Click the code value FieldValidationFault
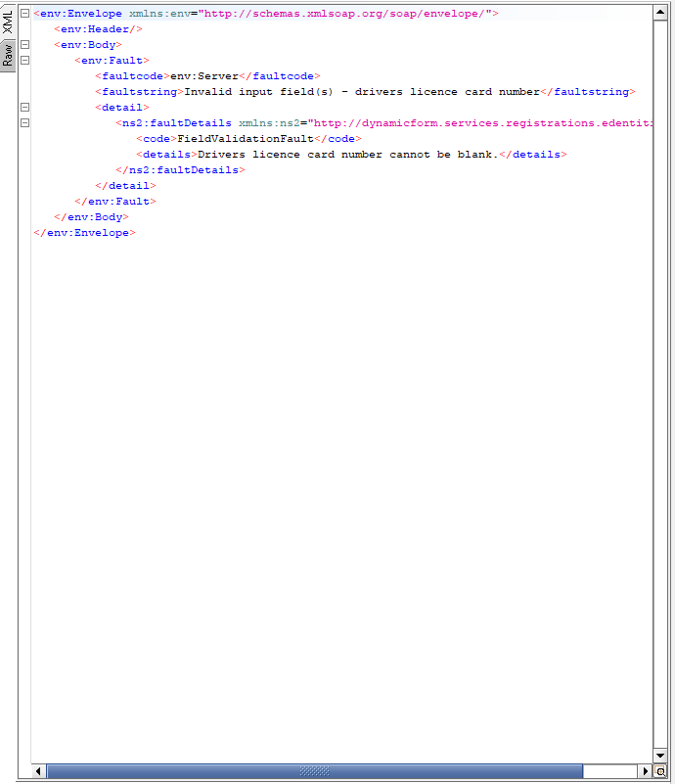This screenshot has height=784, width=675. [246, 139]
